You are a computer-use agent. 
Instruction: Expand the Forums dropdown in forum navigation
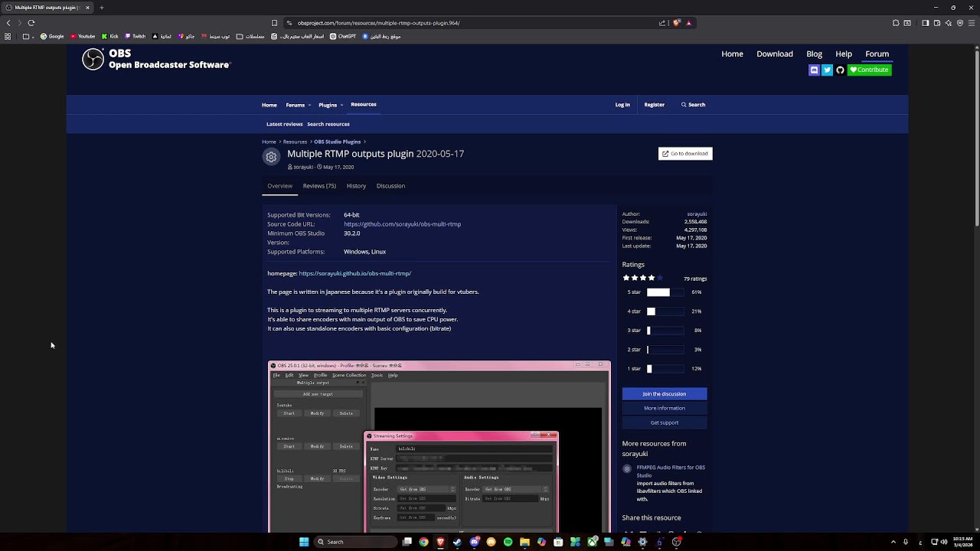pos(309,105)
